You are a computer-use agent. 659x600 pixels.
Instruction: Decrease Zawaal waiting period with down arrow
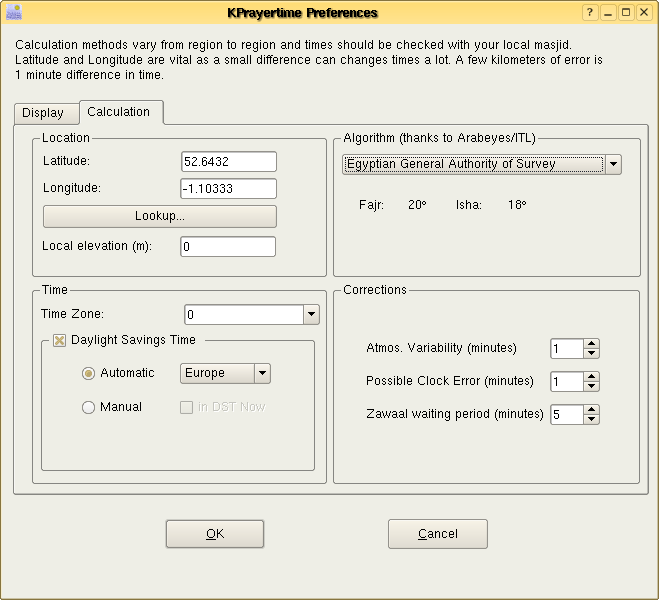coord(591,419)
